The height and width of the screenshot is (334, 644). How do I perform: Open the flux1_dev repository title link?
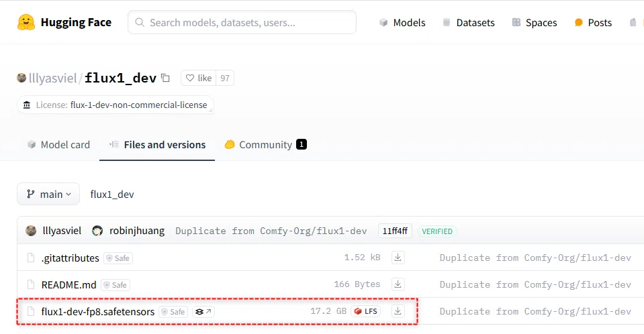point(120,78)
